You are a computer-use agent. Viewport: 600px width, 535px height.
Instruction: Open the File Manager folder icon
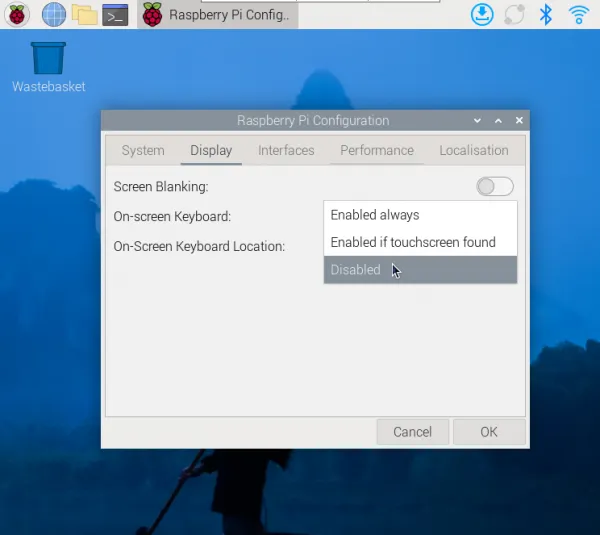(84, 14)
